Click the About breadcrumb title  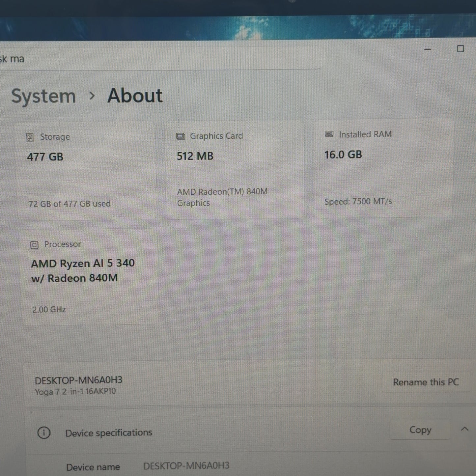[135, 96]
